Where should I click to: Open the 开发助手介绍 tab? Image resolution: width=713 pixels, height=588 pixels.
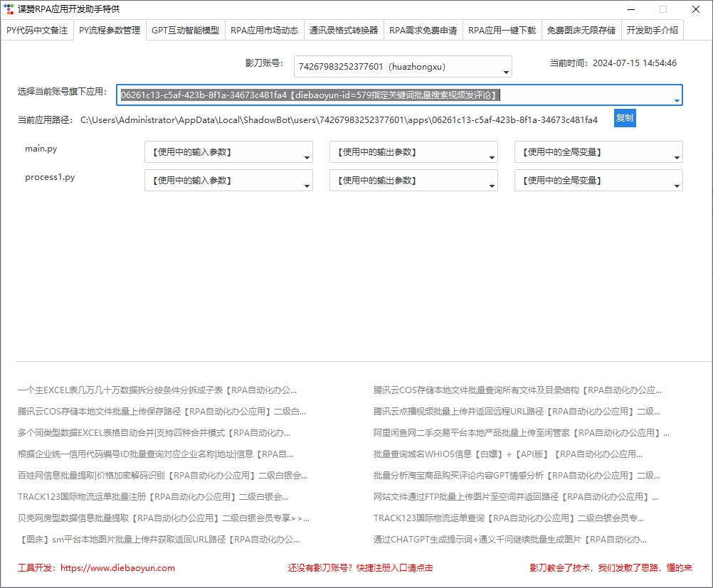652,31
